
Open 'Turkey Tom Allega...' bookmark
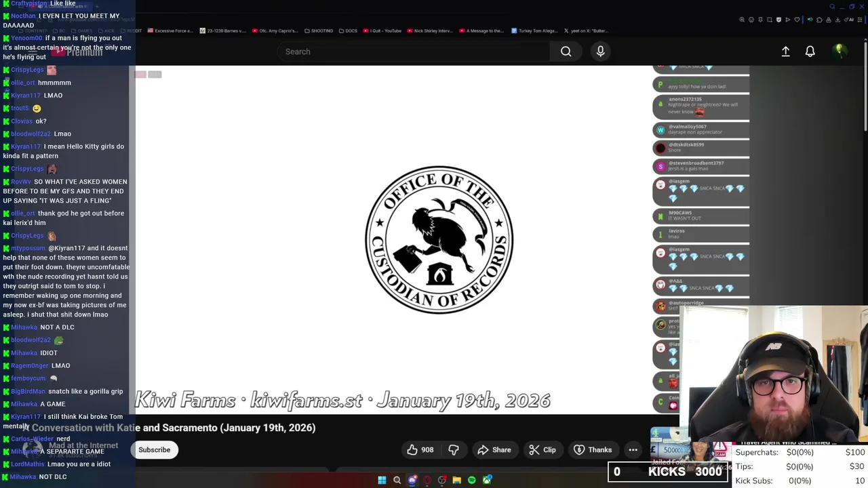(x=534, y=30)
